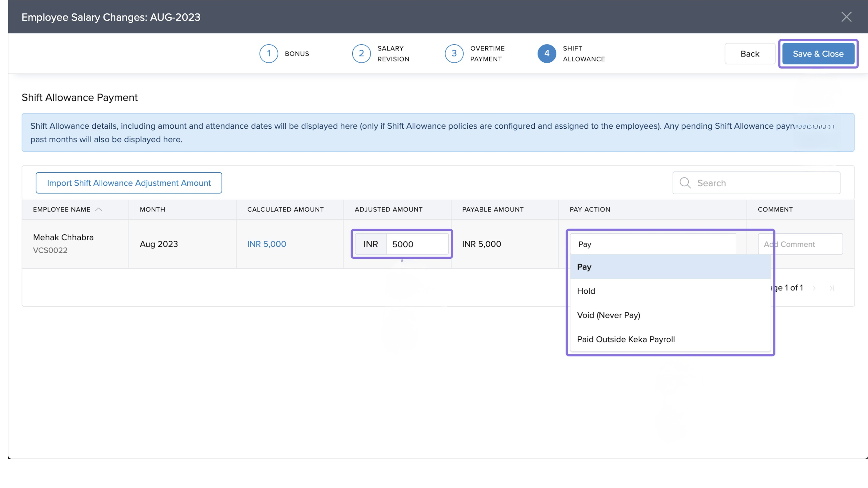Click step 2 Salary Revision circle
This screenshot has width=868, height=488.
361,53
